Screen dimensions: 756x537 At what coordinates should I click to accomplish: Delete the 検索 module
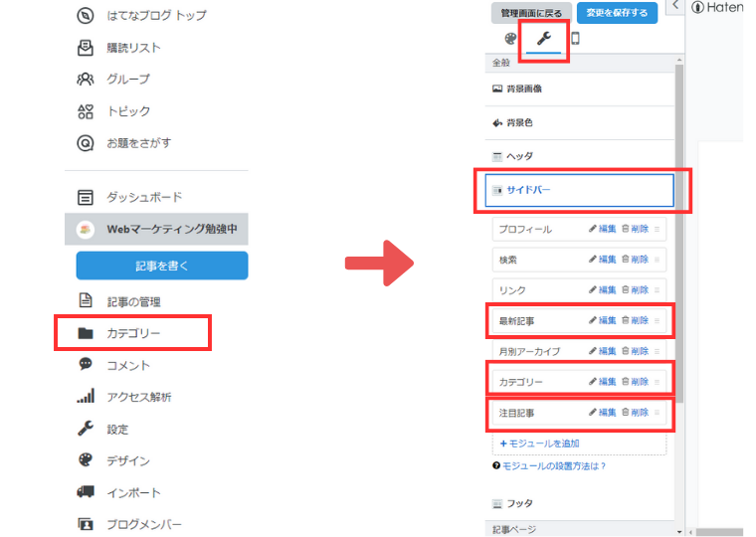click(636, 260)
